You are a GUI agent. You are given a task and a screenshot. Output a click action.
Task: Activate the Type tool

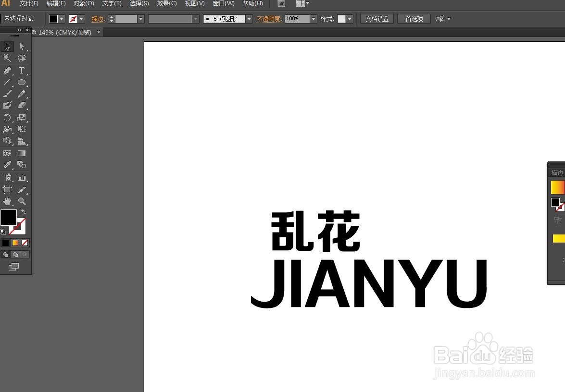(22, 71)
